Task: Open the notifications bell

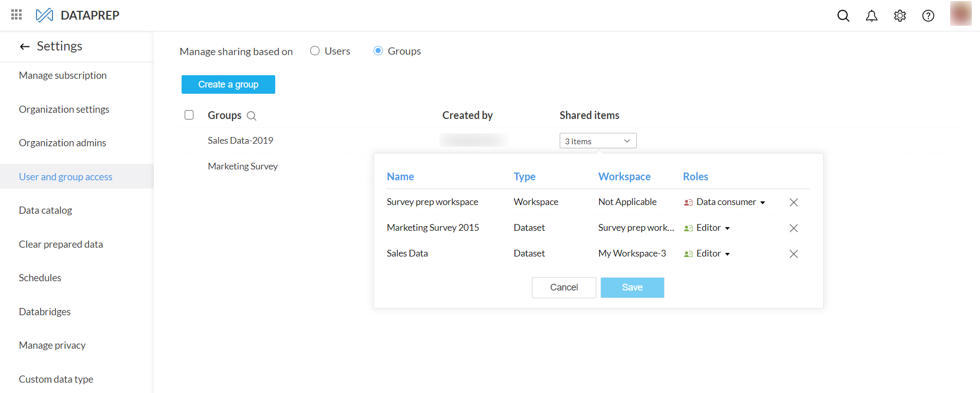Action: pyautogui.click(x=871, y=15)
